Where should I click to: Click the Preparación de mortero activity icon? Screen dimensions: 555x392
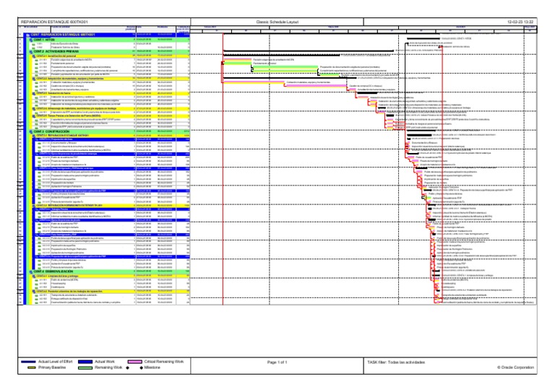[39, 183]
